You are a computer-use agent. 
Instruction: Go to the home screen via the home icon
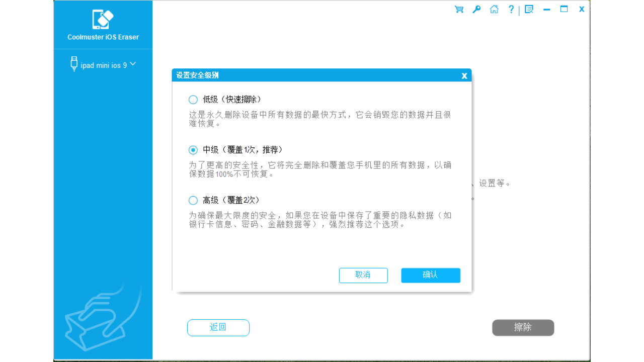[x=494, y=9]
